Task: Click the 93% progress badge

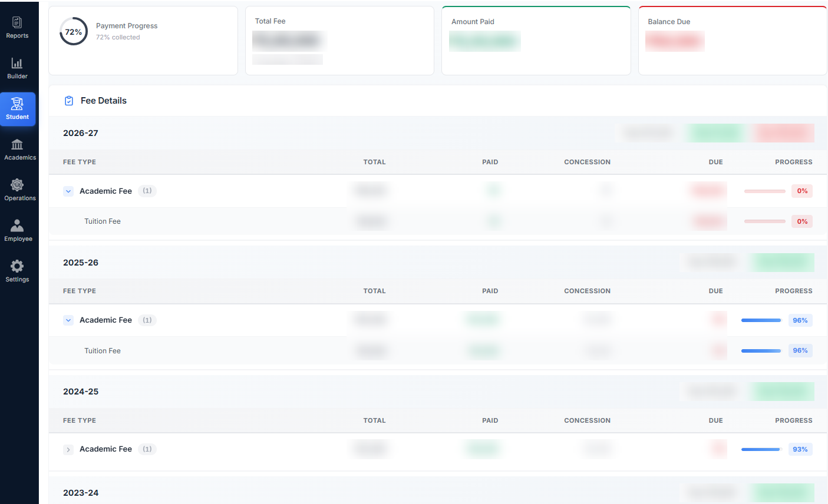Action: pyautogui.click(x=800, y=449)
